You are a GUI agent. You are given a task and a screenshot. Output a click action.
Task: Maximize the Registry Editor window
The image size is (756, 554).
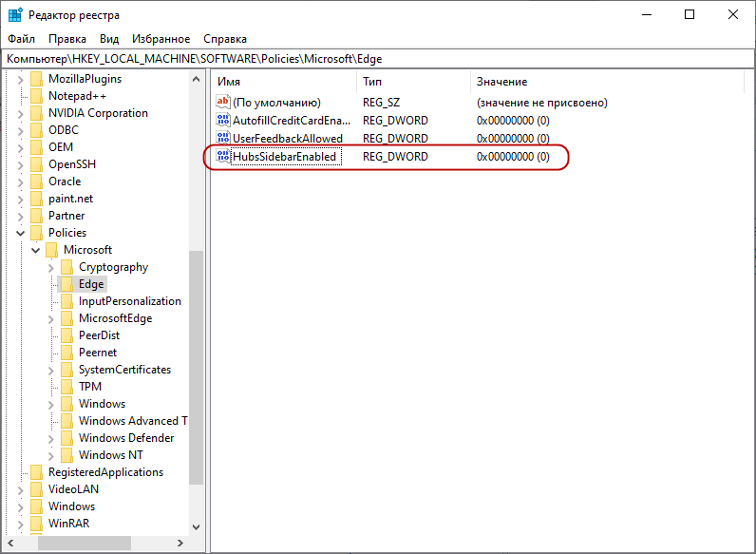(x=690, y=14)
